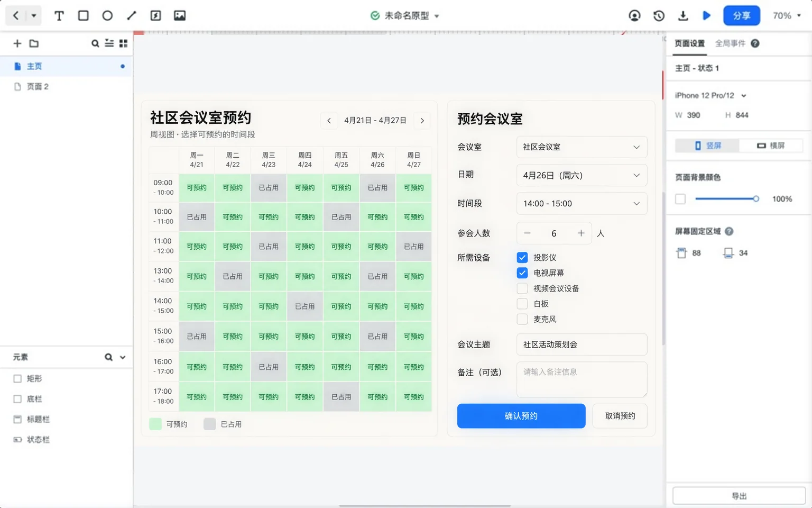
Task: Select 页面 2 in the pages list
Action: point(66,87)
